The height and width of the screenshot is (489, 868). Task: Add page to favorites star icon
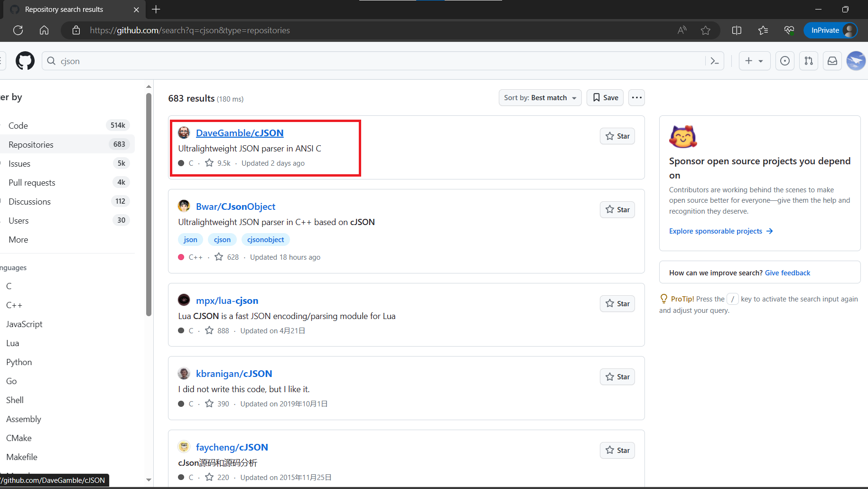[x=706, y=30]
